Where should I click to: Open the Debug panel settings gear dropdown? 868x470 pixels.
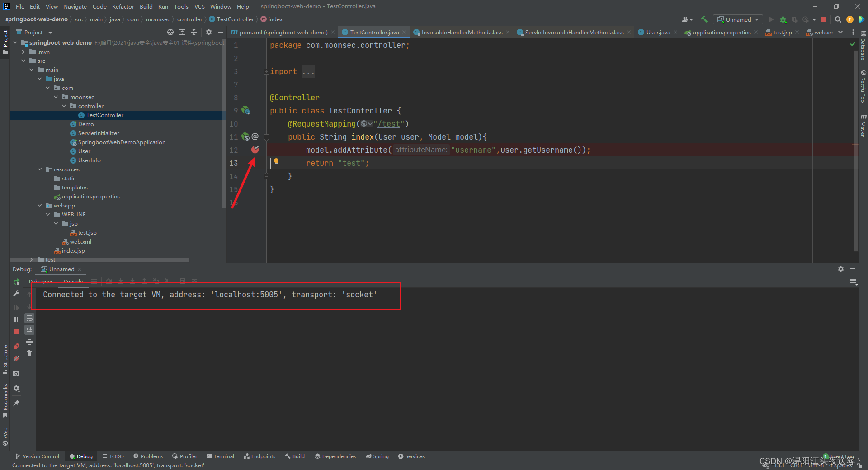pyautogui.click(x=16, y=388)
